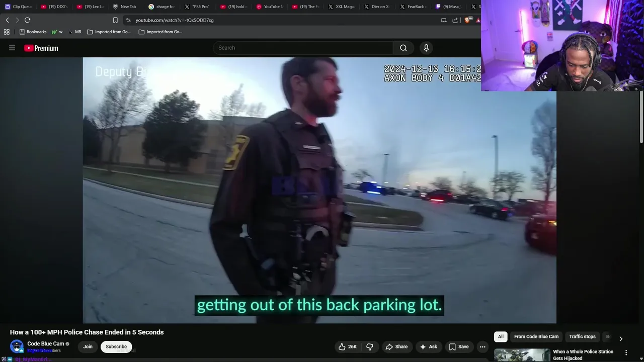Click the video player to pause
The width and height of the screenshot is (644, 362).
click(x=319, y=190)
